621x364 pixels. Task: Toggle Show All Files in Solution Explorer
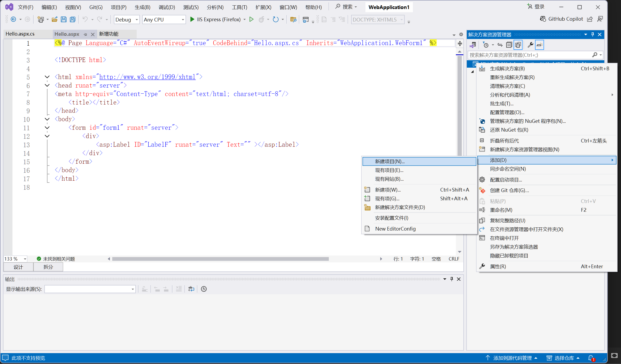coord(518,45)
